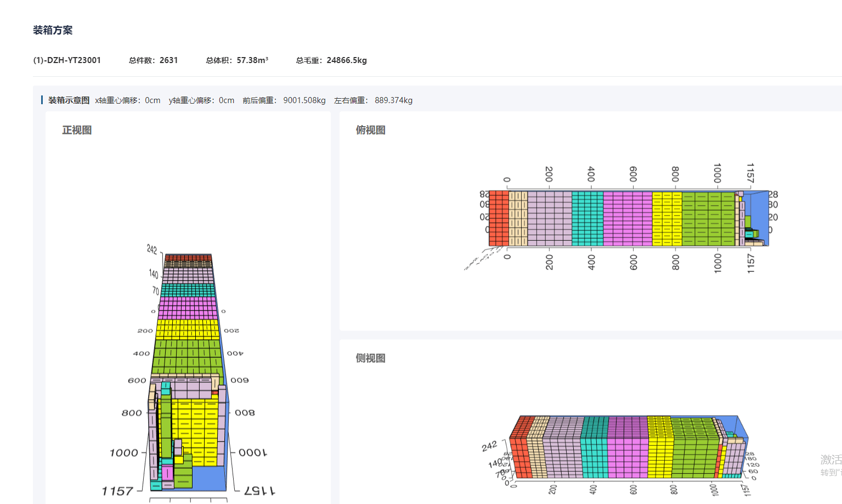The width and height of the screenshot is (842, 504).
Task: Click the 前后偏重 9001.508kg reading
Action: coord(284,100)
